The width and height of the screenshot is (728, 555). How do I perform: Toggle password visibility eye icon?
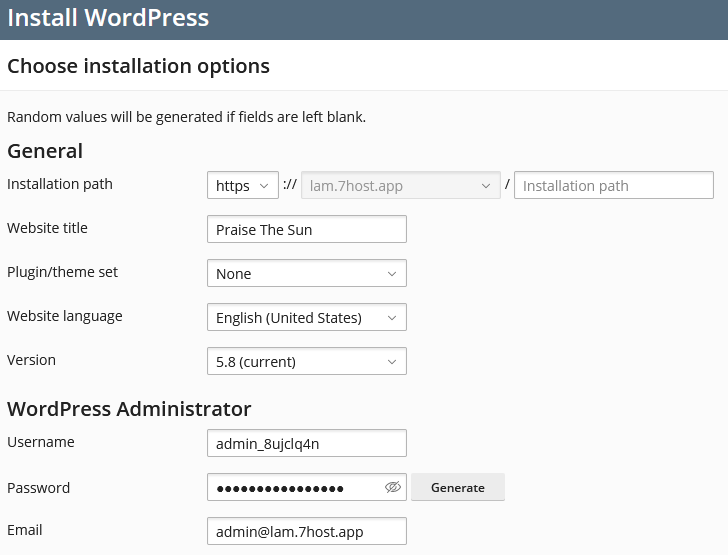393,487
